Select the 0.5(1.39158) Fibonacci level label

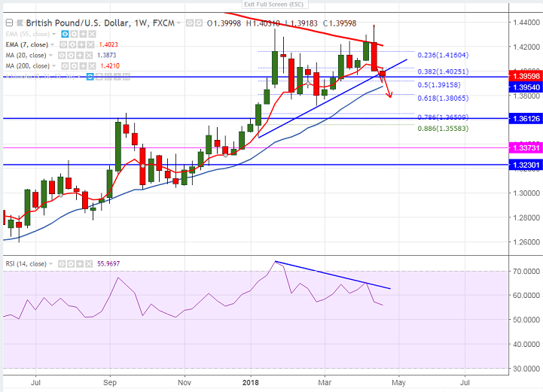coord(439,85)
